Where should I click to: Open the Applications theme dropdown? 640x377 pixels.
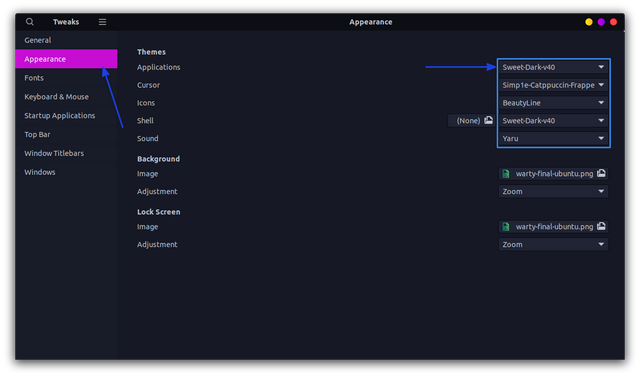[553, 67]
